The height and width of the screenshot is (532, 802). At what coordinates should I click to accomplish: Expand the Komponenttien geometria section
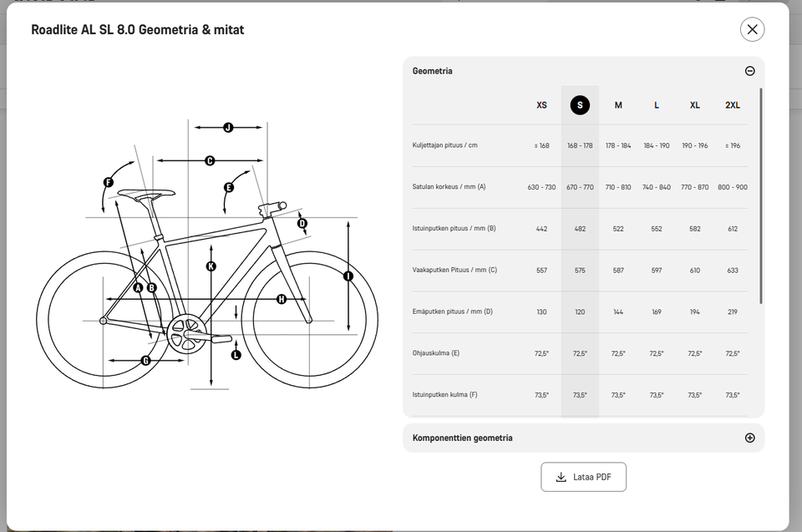749,438
